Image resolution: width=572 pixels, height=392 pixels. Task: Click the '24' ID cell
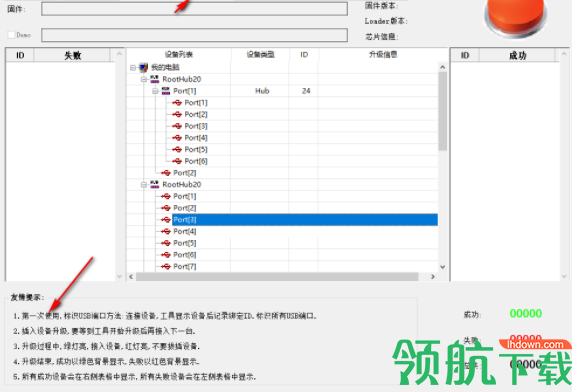(306, 91)
